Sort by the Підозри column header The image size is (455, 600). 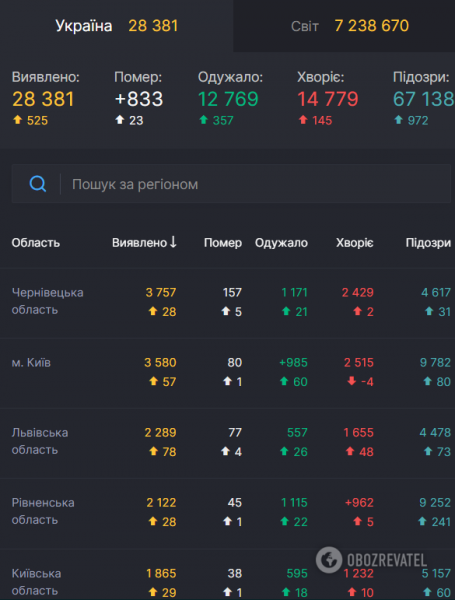pos(428,243)
